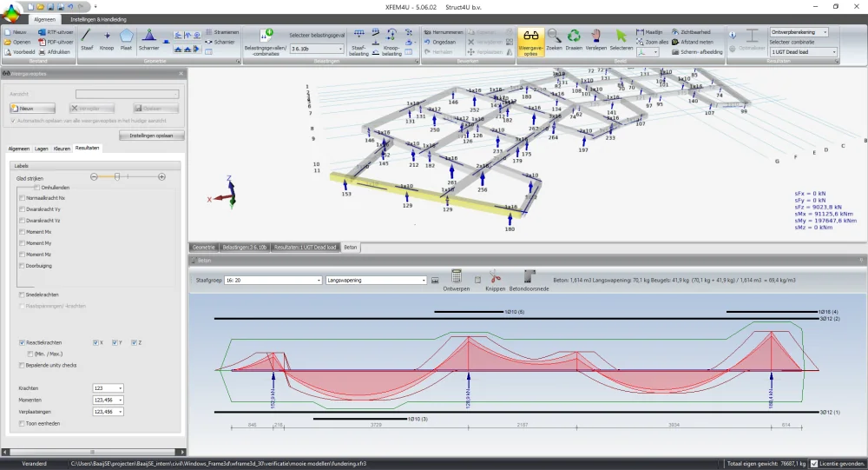Image resolution: width=868 pixels, height=470 pixels.
Task: Open the 1 UGT Dead load combination dropdown
Action: [x=803, y=52]
